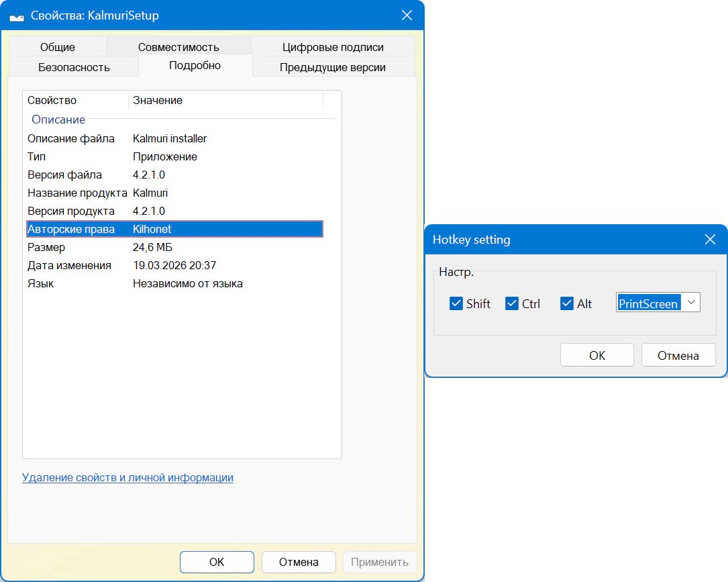Click the Удаление свойств и личной информации link

pos(127,478)
